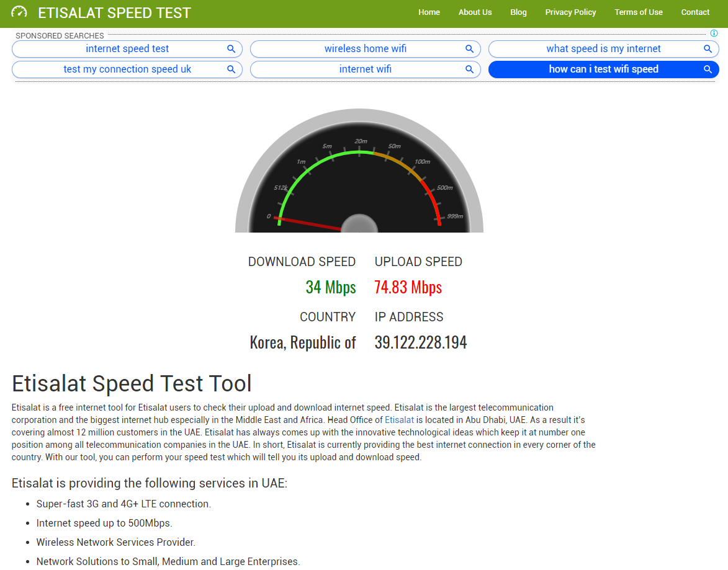Image resolution: width=728 pixels, height=570 pixels.
Task: Follow the Etisalat hyperlink in the paragraph
Action: (399, 420)
